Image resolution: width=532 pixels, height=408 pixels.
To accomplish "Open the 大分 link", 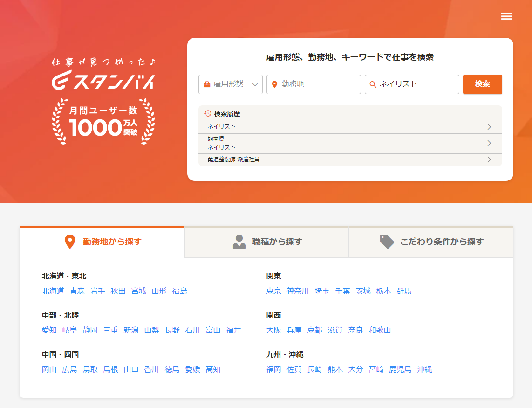I will [x=355, y=369].
